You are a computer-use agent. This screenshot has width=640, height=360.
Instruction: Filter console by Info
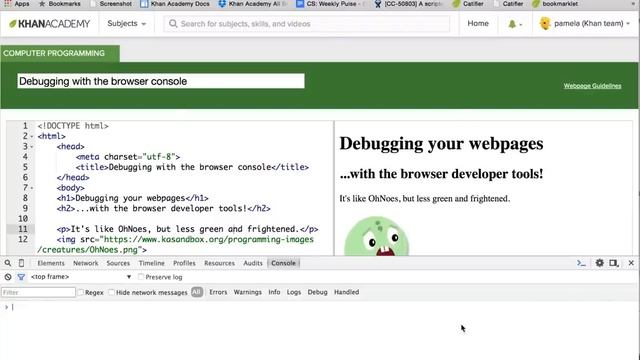[274, 292]
